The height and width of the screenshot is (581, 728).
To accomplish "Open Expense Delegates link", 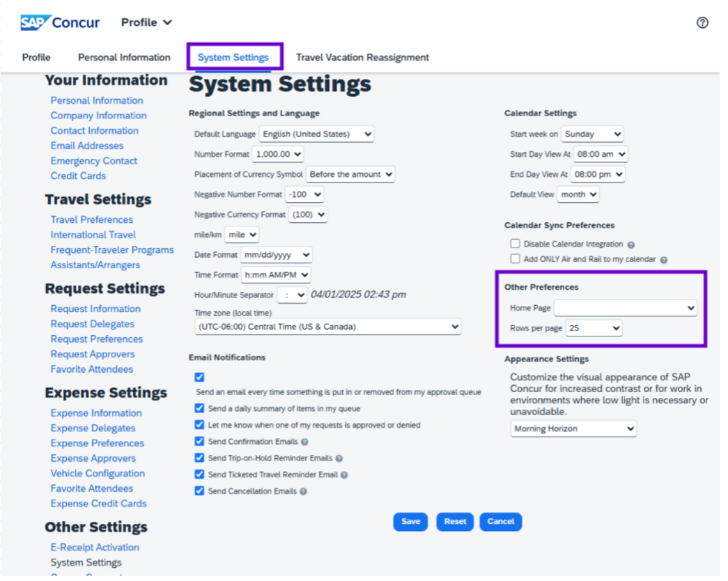I will pyautogui.click(x=93, y=428).
